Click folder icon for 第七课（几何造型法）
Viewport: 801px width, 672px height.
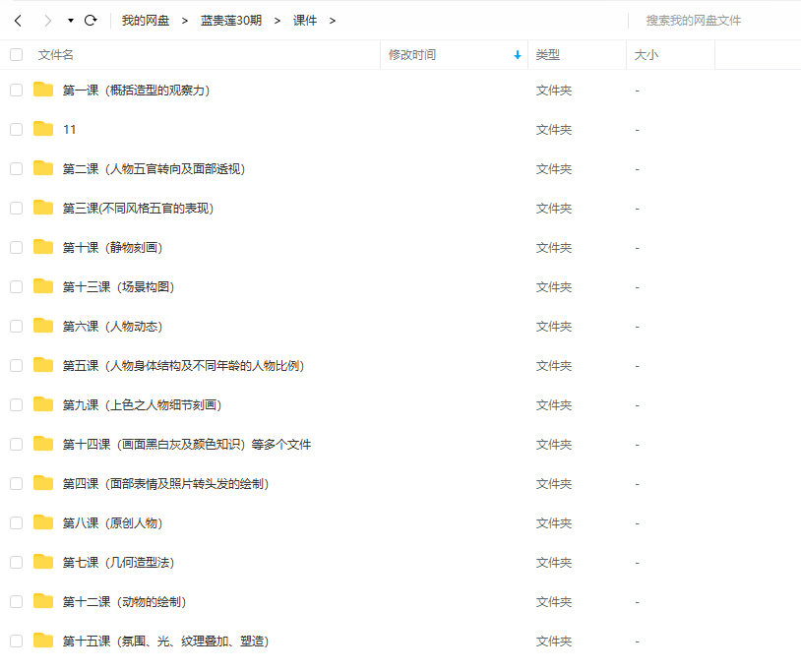[x=42, y=562]
